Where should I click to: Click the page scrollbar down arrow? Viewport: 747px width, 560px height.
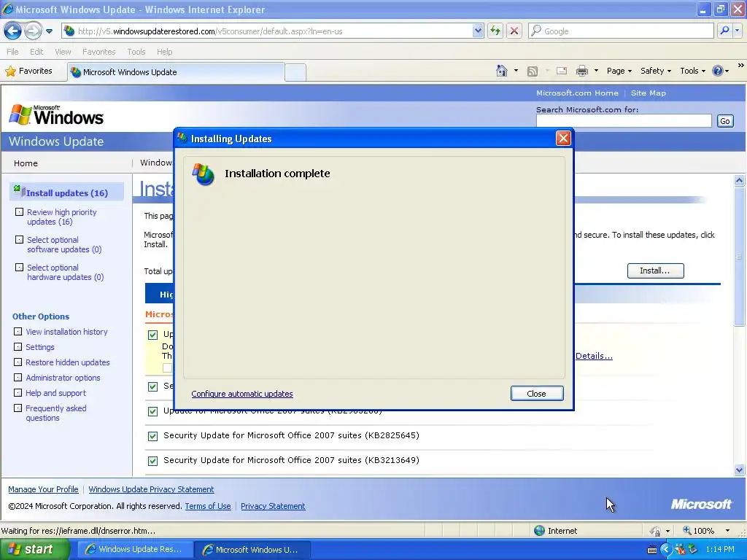coord(739,470)
